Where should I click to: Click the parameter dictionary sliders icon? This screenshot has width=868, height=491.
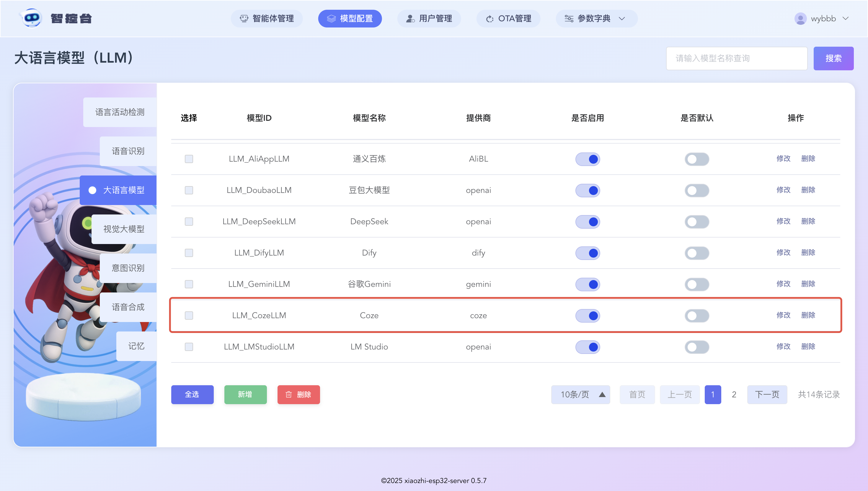pyautogui.click(x=569, y=19)
